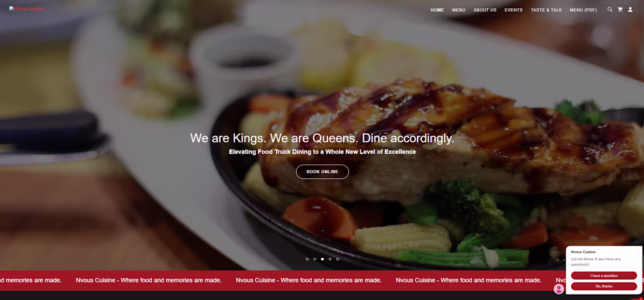Choose "I have a question" in chat
This screenshot has height=300, width=644.
click(604, 276)
